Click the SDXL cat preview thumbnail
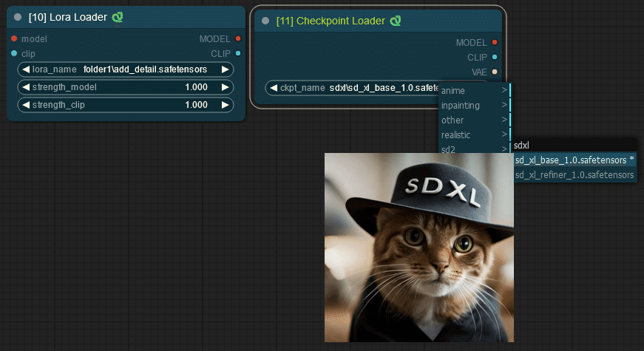The height and width of the screenshot is (351, 644). [419, 248]
